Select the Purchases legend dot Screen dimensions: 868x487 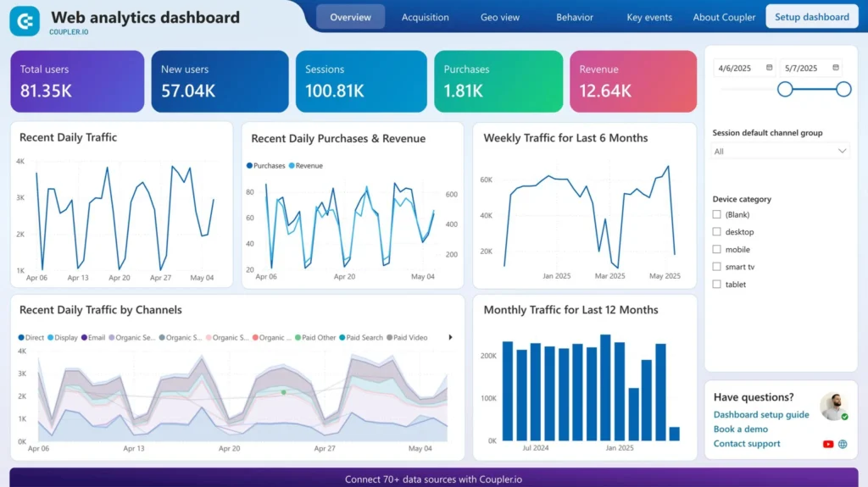point(249,165)
